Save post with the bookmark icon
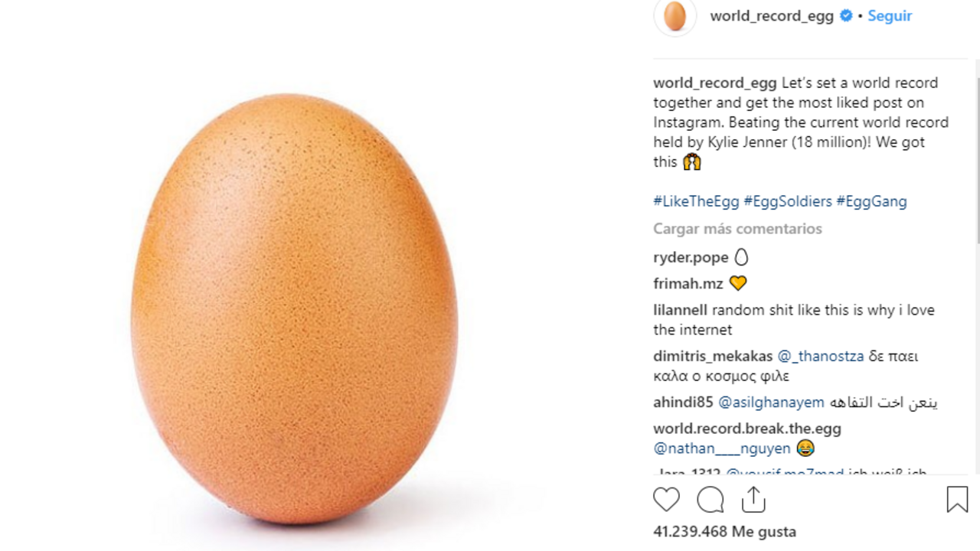 956,500
